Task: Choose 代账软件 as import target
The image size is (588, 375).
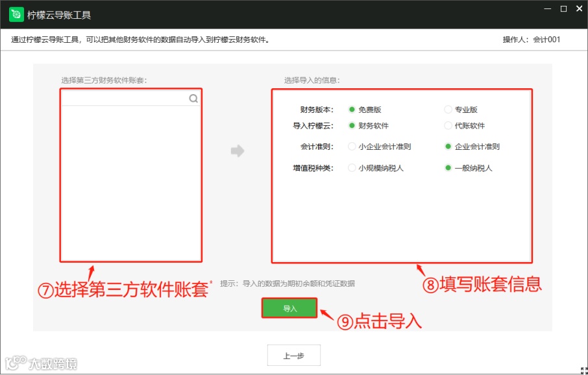Action: [x=448, y=126]
